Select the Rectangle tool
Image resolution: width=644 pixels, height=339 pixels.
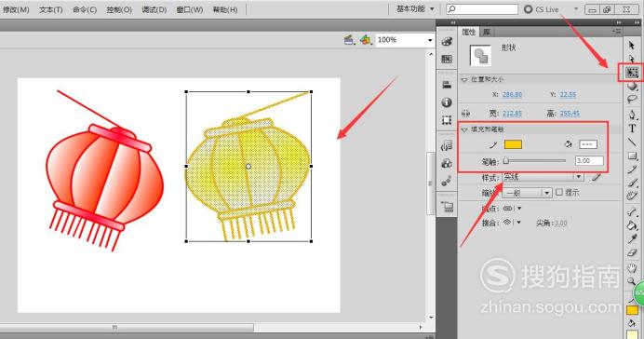click(x=632, y=156)
